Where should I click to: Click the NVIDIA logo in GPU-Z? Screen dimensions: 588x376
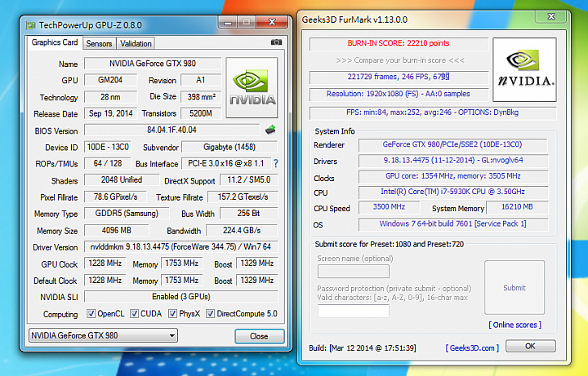tap(252, 87)
